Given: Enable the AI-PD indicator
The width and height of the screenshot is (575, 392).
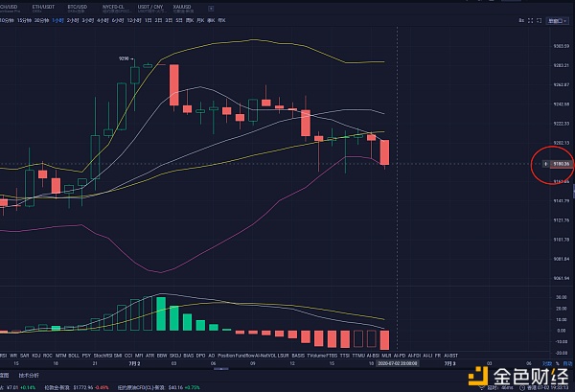Looking at the screenshot, I should click(x=400, y=356).
